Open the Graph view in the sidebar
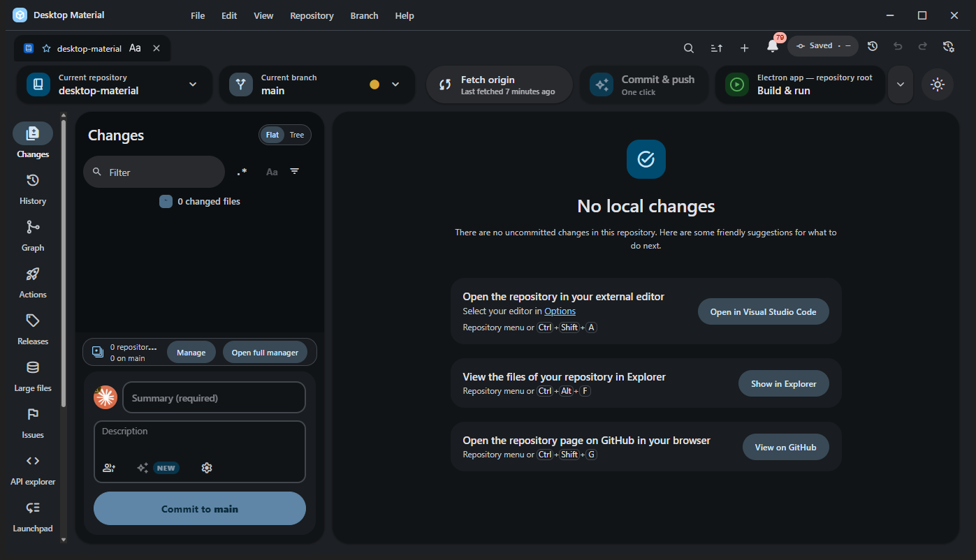Screen dimensions: 976x560 tap(33, 237)
